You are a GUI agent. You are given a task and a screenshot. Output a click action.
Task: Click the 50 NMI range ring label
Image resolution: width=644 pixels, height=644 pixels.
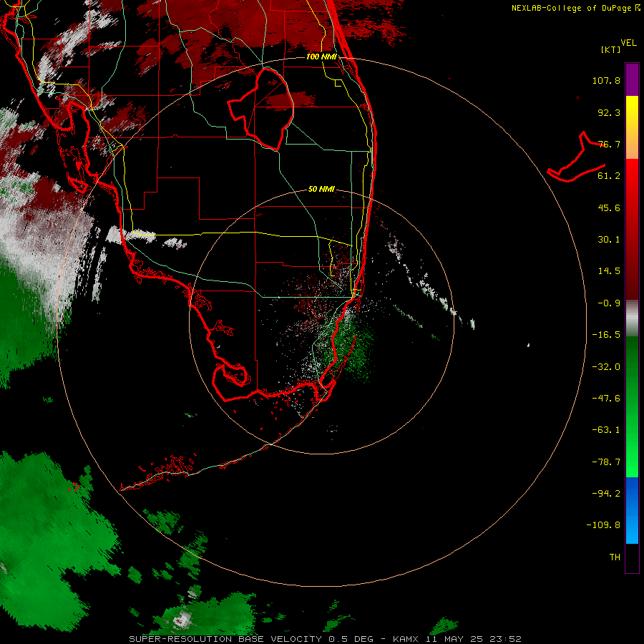[x=321, y=189]
